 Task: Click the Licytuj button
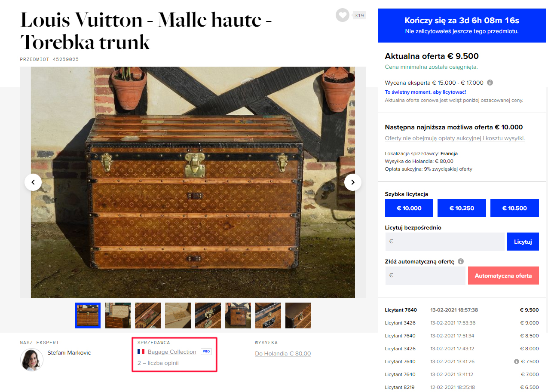coord(523,242)
